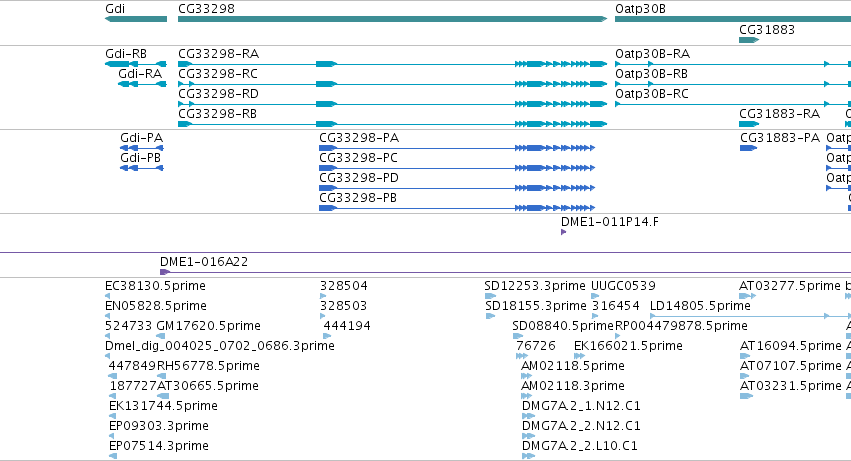The width and height of the screenshot is (851, 461).
Task: Open the Gdi-RB transcript label
Action: tap(126, 54)
